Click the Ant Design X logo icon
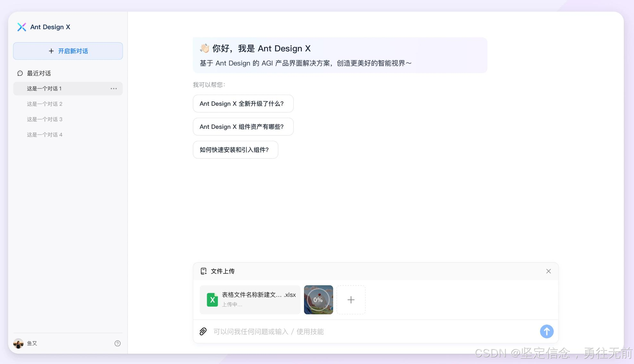Screen dimensions: 634x364 click(x=21, y=27)
